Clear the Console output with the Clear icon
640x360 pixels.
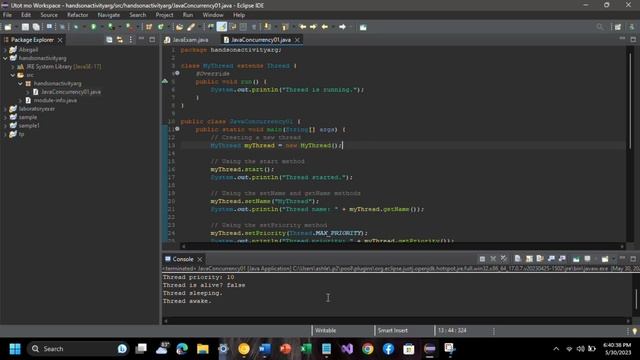(x=518, y=259)
